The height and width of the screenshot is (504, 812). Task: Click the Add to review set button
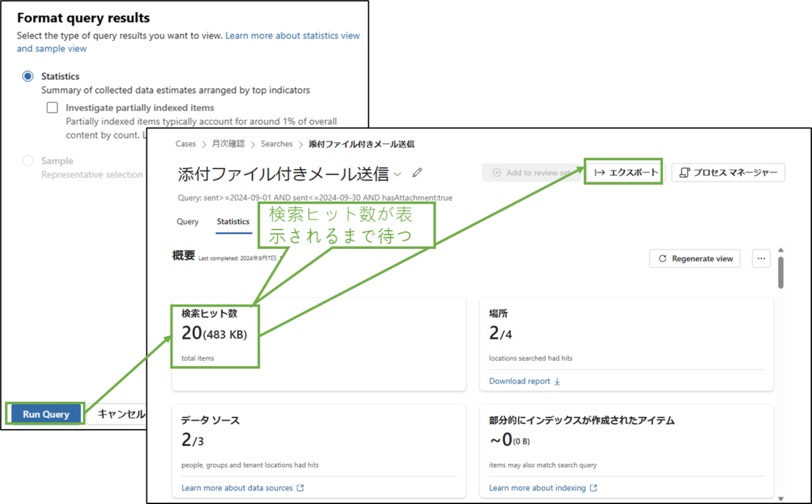(x=532, y=173)
